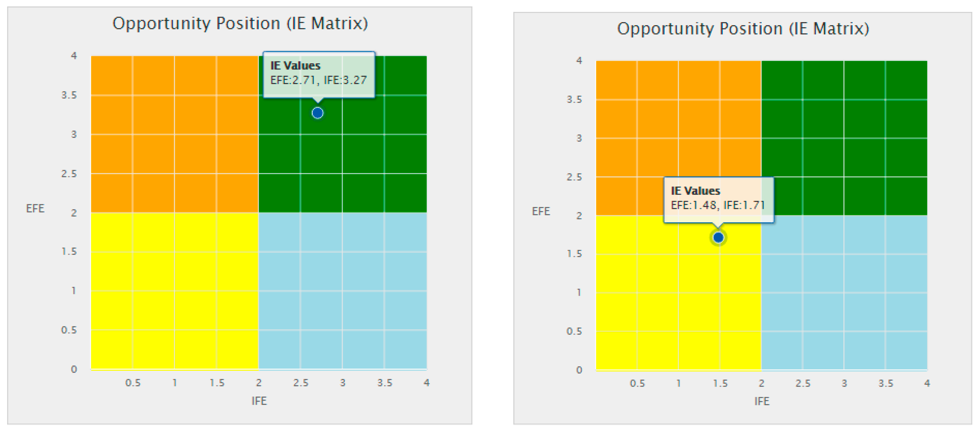
Task: Click the IFE axis label on right chart
Action: coord(762,401)
